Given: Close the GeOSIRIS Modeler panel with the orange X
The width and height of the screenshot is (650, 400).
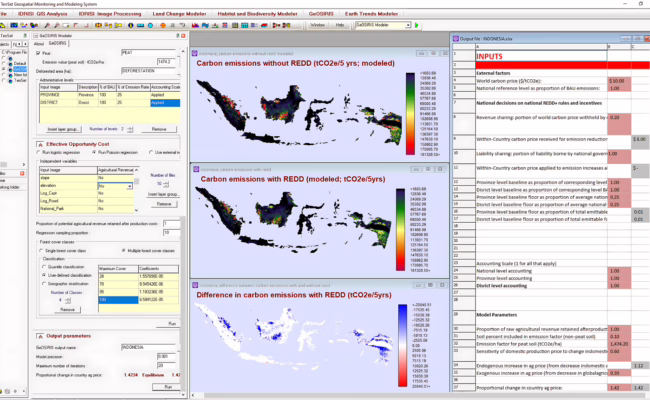Looking at the screenshot, I should coord(183,36).
